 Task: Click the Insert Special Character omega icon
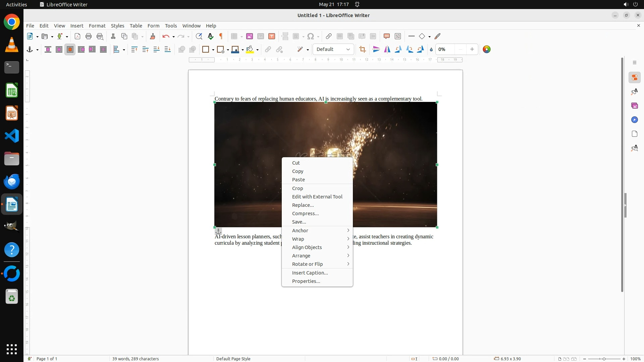[x=311, y=37]
